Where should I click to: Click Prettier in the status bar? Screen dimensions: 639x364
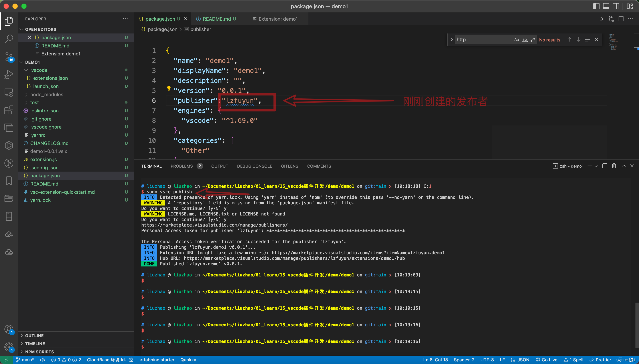(x=600, y=360)
